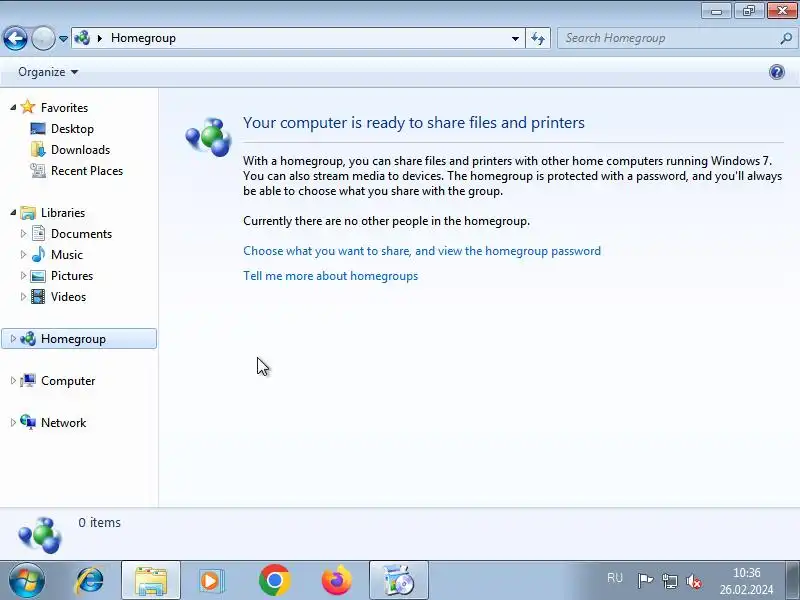Click the heading 'Your computer is ready to share'
The image size is (800, 600).
[x=414, y=122]
